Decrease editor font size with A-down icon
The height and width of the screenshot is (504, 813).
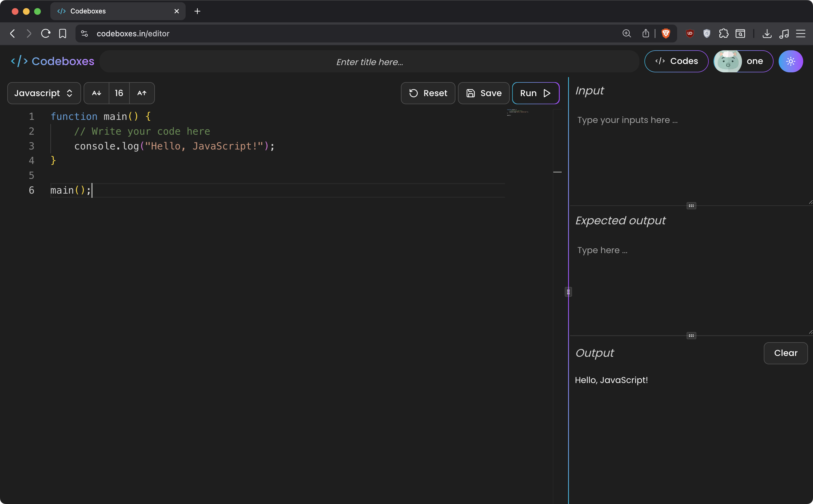pos(96,93)
